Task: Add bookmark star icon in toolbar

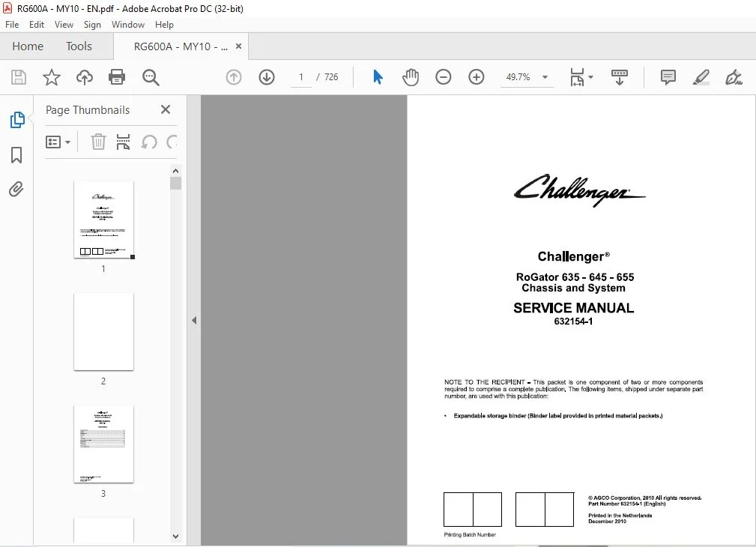Action: click(52, 77)
